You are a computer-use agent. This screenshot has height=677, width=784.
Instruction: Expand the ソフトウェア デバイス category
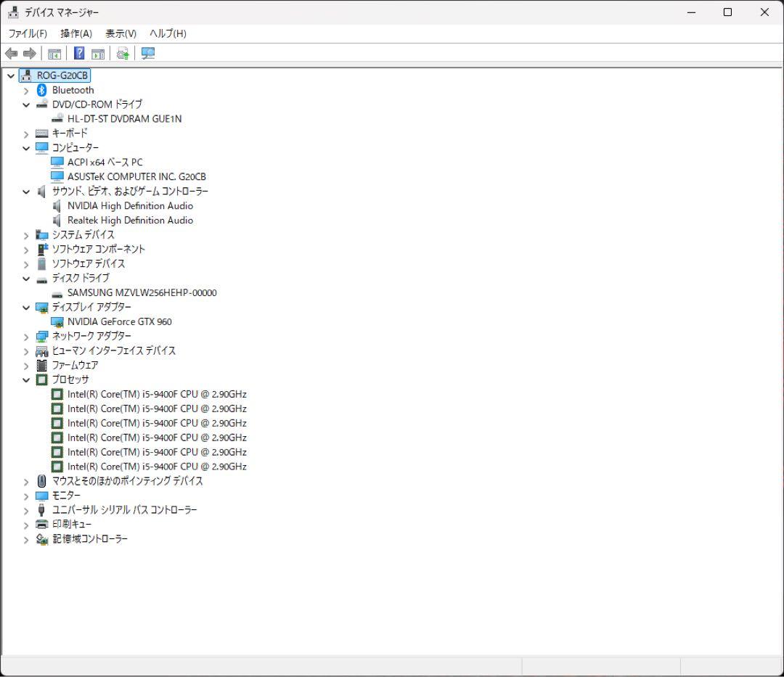[x=26, y=264]
